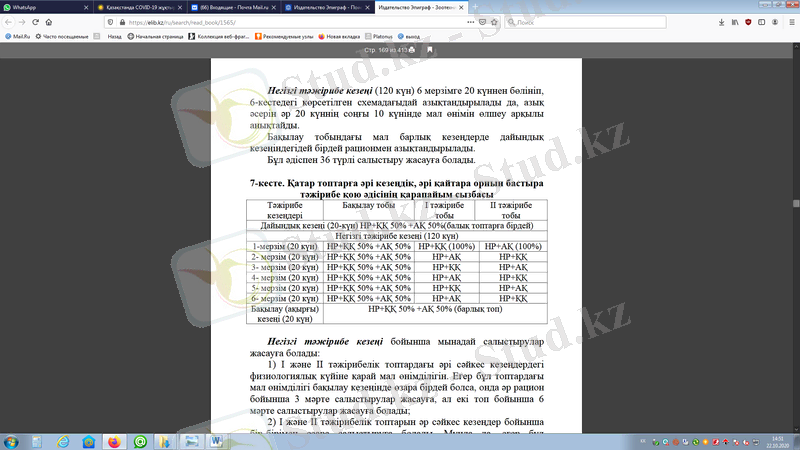Viewport: 800px width, 450px height.
Task: Click the tracking protection shield in address bar
Action: click(110, 22)
